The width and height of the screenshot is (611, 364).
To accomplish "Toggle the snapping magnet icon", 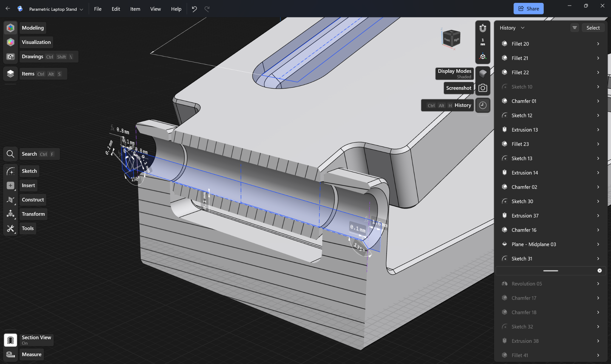I will tap(483, 28).
